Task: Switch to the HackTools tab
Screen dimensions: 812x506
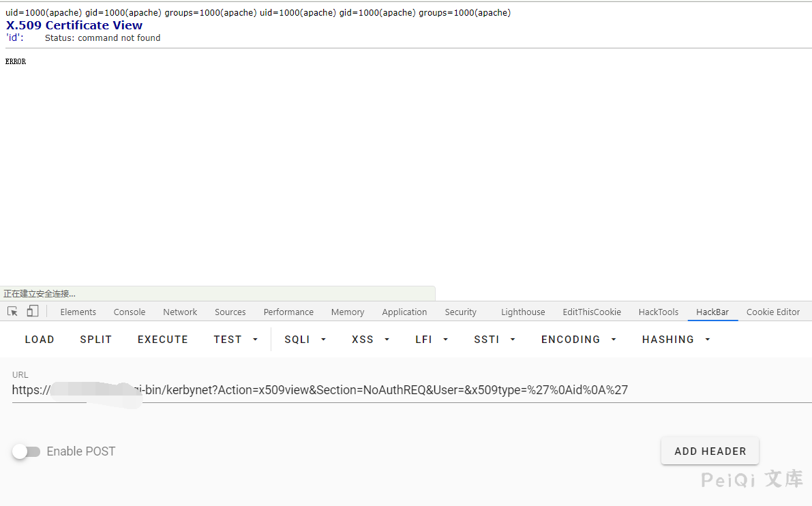Action: (x=658, y=312)
